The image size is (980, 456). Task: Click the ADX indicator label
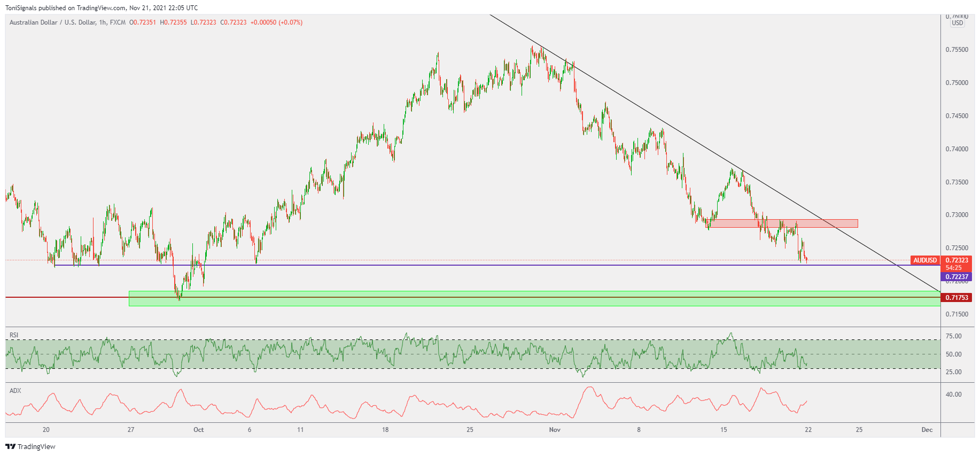pos(15,391)
